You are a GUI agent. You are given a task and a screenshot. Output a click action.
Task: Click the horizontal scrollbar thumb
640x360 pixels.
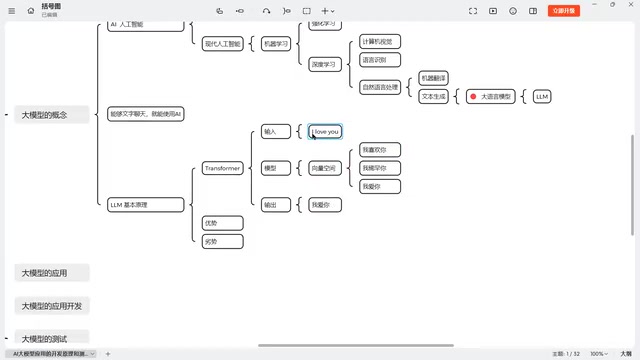pyautogui.click(x=356, y=345)
